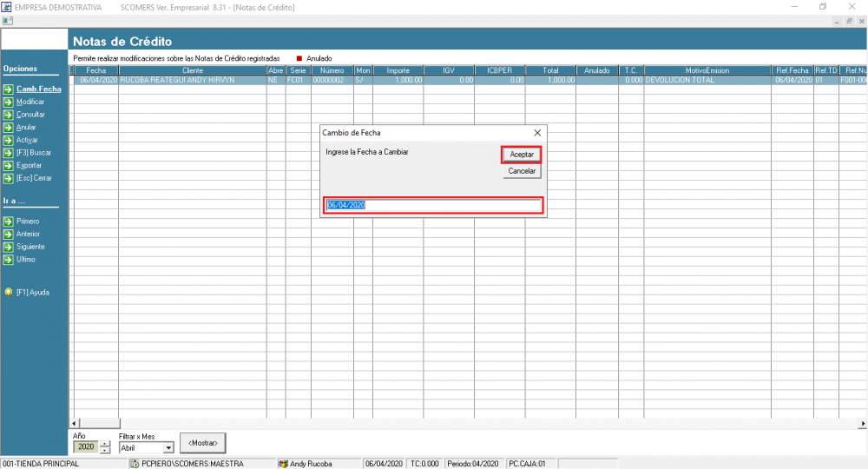868x469 pixels.
Task: Open the Consultar option
Action: (30, 114)
